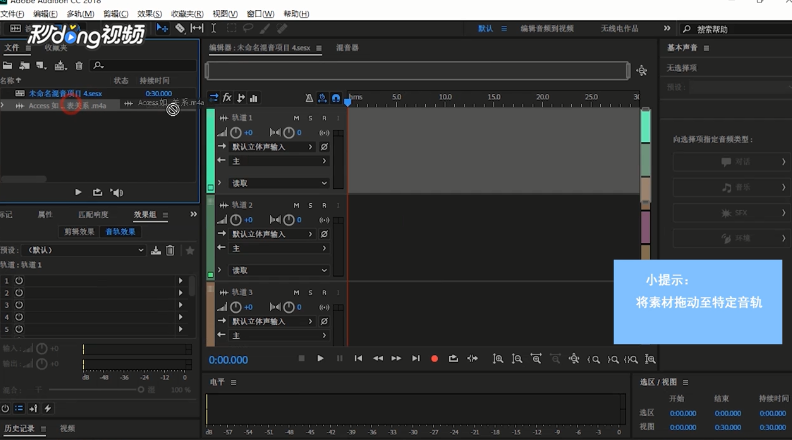Toggle power for effect slot 1
Viewport: 792px width, 440px height.
point(19,280)
